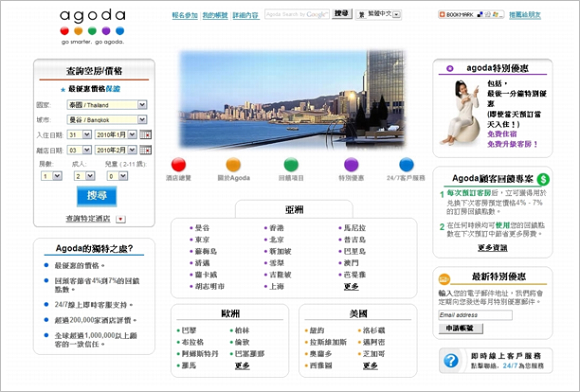Image resolution: width=580 pixels, height=392 pixels.
Task: Click the 我的帳號 top navigation link
Action: tap(215, 15)
